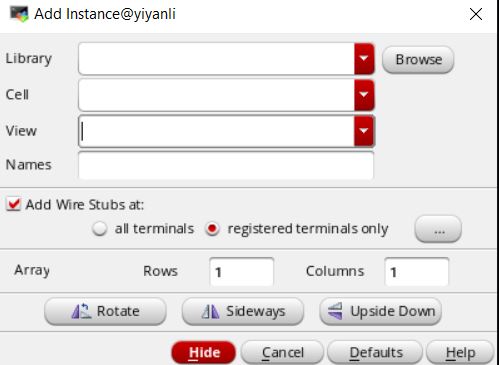Select the all terminals radio option

(99, 229)
